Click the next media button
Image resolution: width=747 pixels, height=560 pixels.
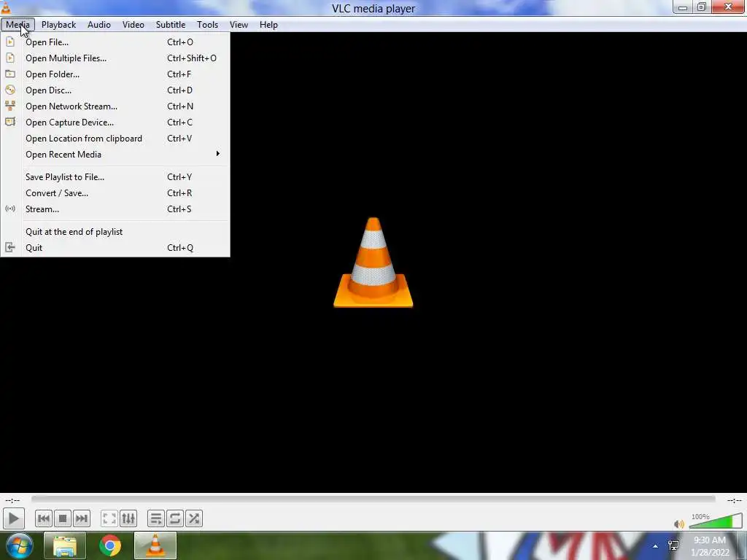coord(82,518)
